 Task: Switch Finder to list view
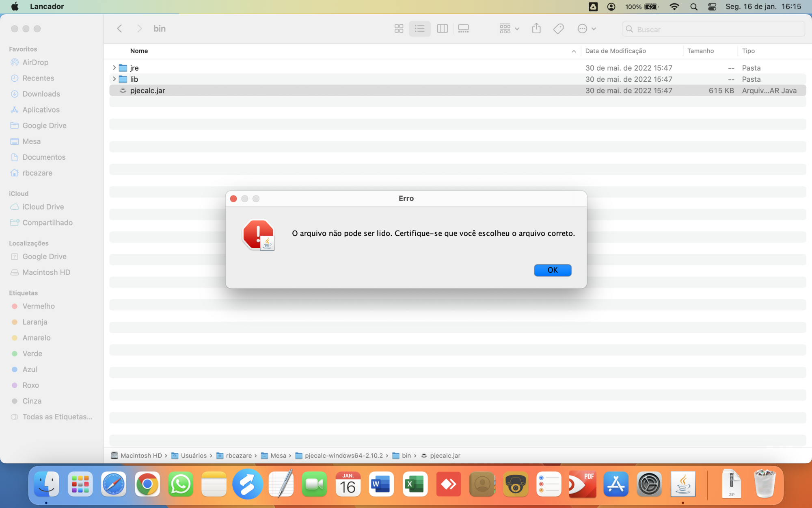(x=419, y=29)
